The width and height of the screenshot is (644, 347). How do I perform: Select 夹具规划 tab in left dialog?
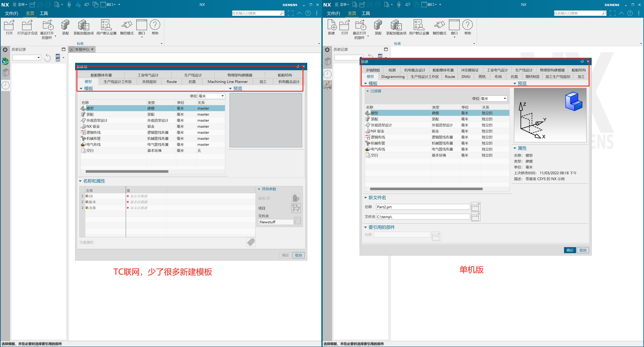coord(149,82)
